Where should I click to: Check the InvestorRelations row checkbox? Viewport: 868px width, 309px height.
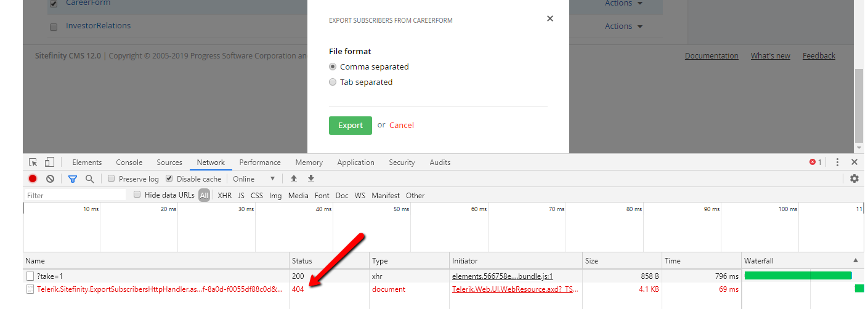tap(54, 27)
